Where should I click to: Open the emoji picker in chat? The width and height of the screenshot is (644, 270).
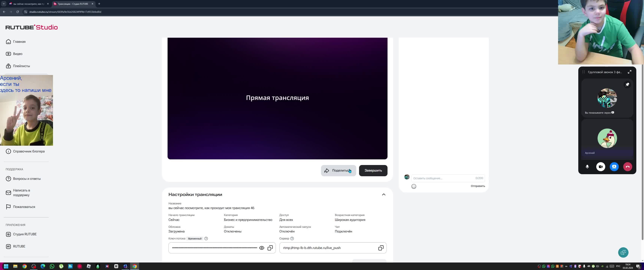coord(414,186)
